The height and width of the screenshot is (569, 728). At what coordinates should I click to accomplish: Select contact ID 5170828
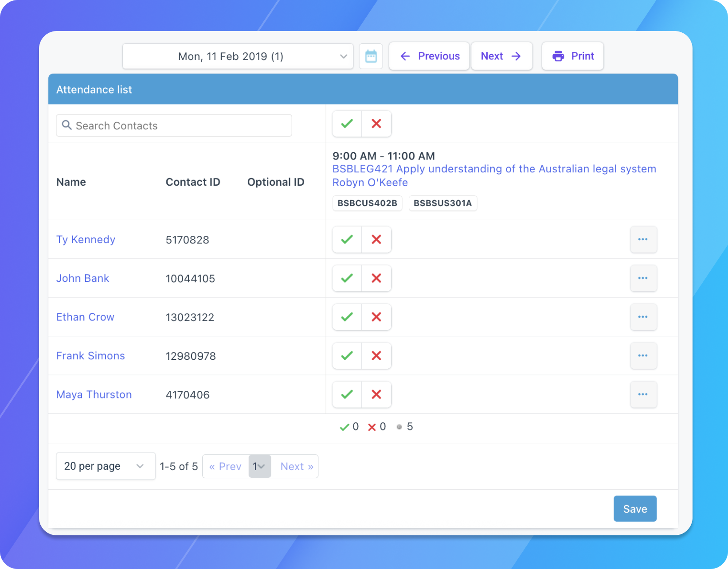[187, 240]
